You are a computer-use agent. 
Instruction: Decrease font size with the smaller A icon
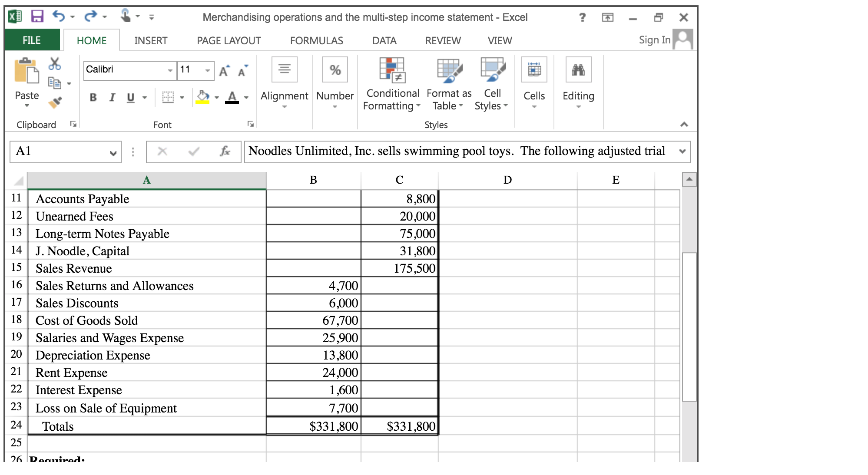(x=242, y=70)
